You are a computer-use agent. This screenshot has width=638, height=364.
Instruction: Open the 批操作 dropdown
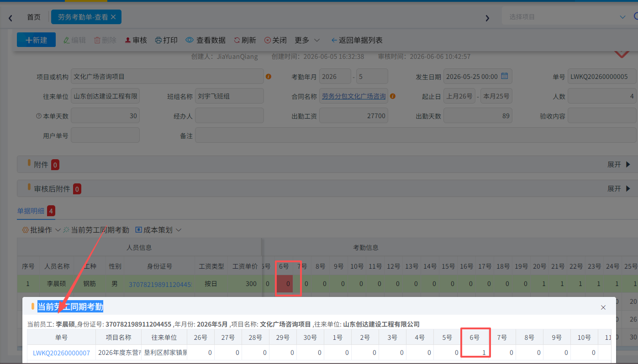pos(41,230)
